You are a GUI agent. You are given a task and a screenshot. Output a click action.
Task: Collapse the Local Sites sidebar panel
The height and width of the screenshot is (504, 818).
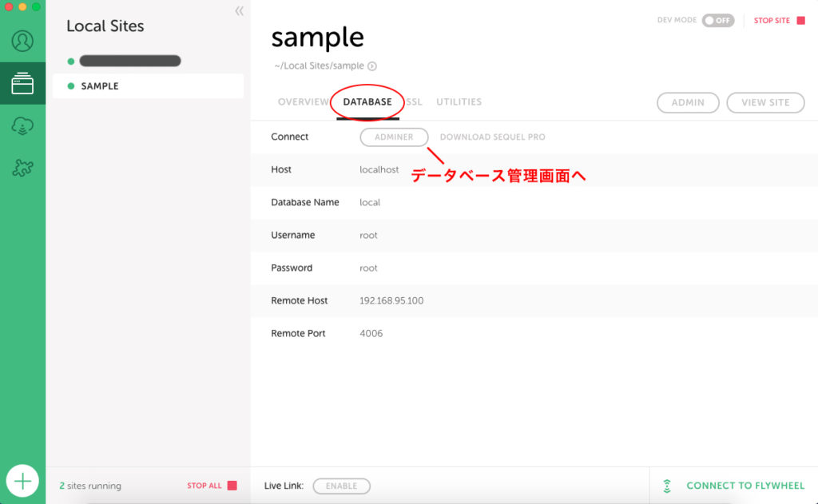click(239, 11)
